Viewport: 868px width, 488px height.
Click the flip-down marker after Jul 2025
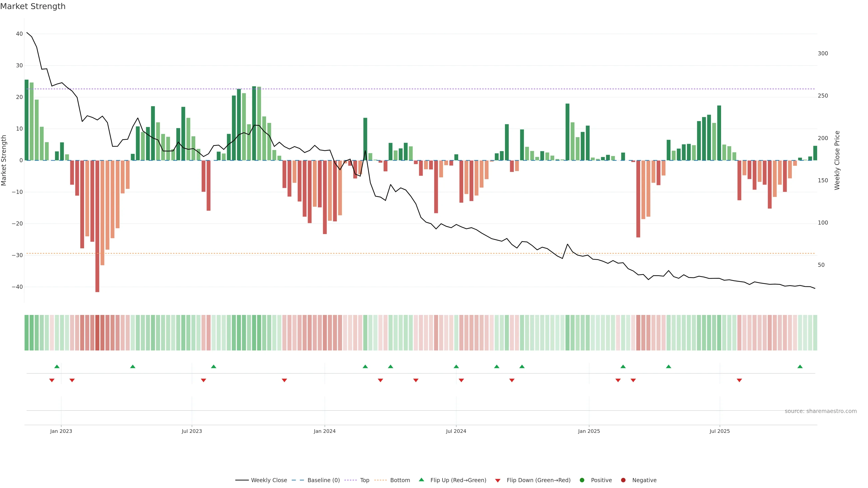[739, 380]
